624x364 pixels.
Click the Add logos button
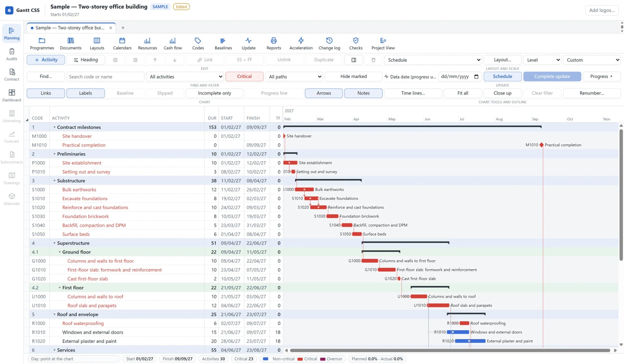point(602,10)
